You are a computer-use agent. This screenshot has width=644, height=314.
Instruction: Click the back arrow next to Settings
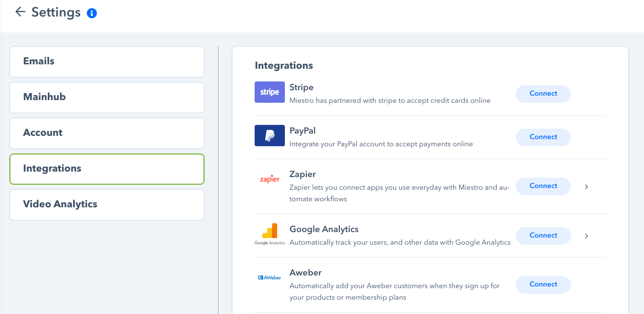click(20, 12)
